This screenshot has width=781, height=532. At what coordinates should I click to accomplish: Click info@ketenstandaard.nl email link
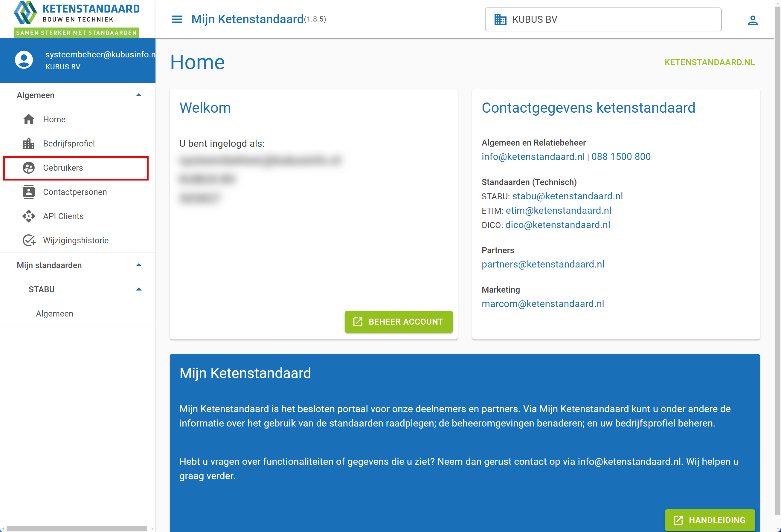[x=533, y=157]
